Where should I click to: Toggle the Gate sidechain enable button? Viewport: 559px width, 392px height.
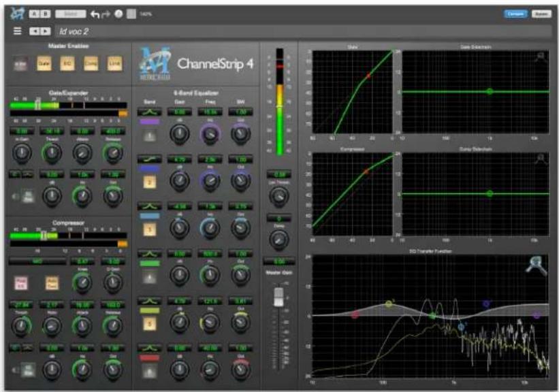coord(28,197)
